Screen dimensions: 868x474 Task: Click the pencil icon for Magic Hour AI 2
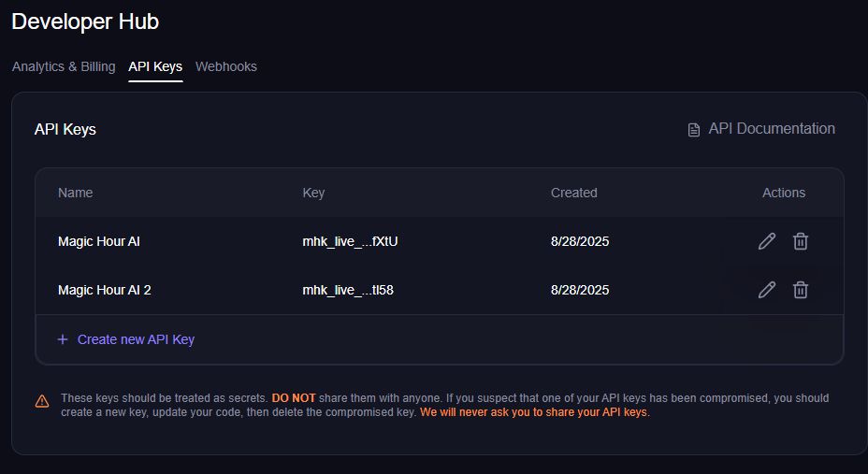click(767, 290)
